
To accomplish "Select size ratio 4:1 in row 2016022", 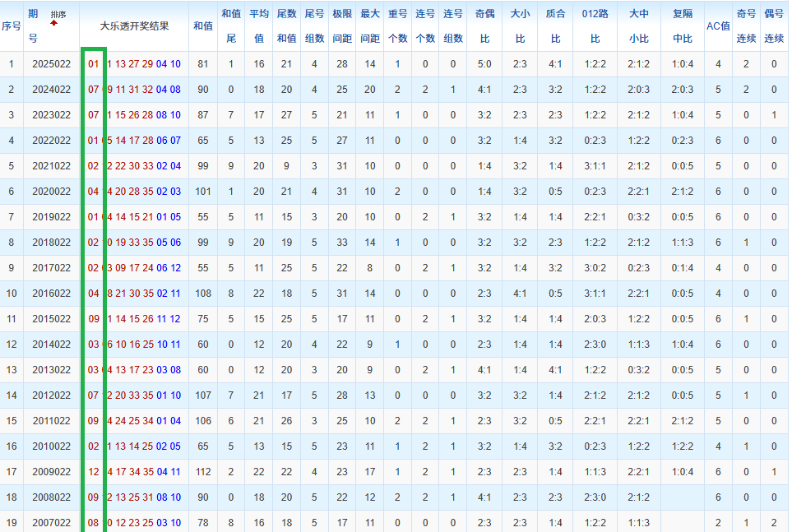I will (x=520, y=294).
